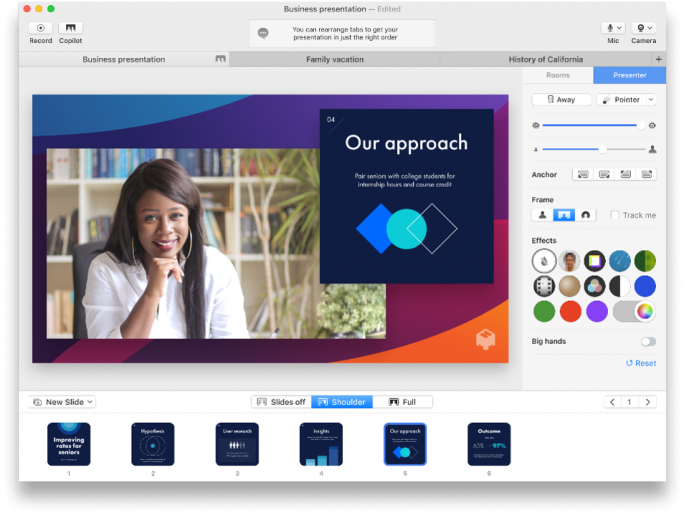
Task: Click the hidden eye icon left of opacity slider
Action: pos(536,126)
